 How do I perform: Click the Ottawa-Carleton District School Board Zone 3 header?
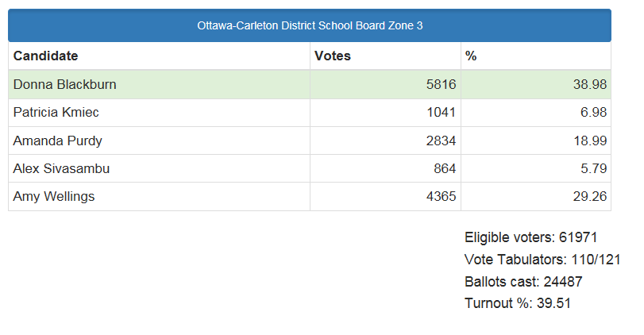point(310,25)
